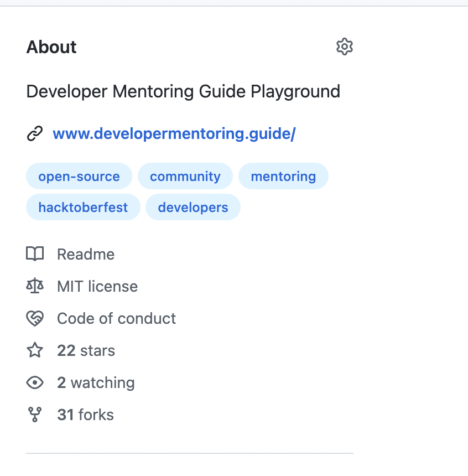Open the About section settings gear

click(x=344, y=46)
